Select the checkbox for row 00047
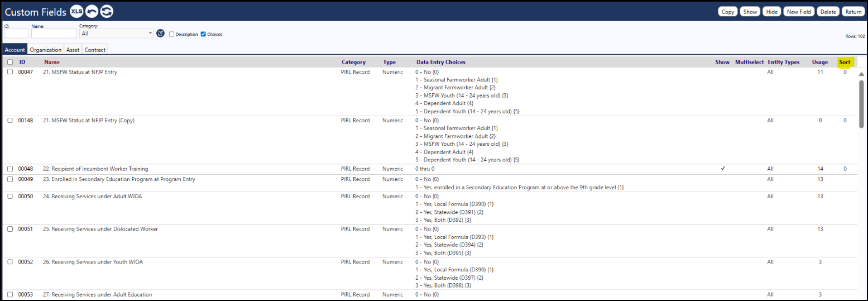Viewport: 868px width, 301px height. click(x=10, y=71)
